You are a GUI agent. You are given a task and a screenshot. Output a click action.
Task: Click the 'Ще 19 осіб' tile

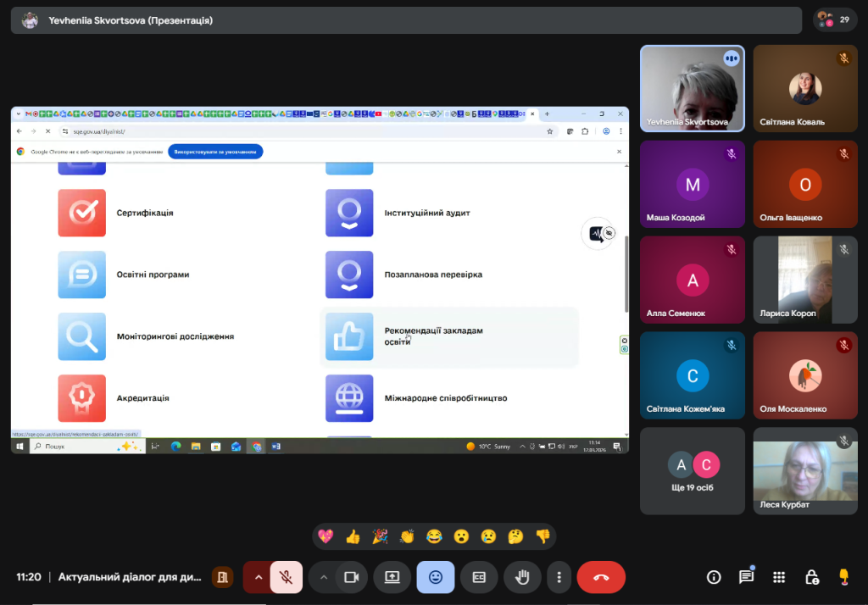[x=693, y=470]
